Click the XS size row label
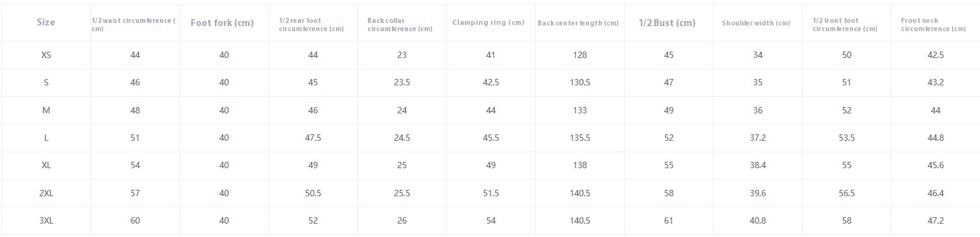 click(46, 55)
